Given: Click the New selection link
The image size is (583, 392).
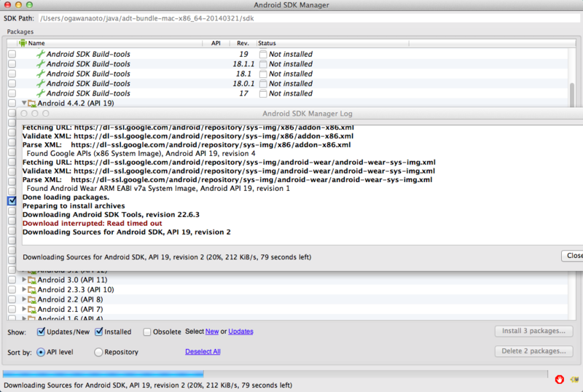Looking at the screenshot, I should click(x=212, y=332).
